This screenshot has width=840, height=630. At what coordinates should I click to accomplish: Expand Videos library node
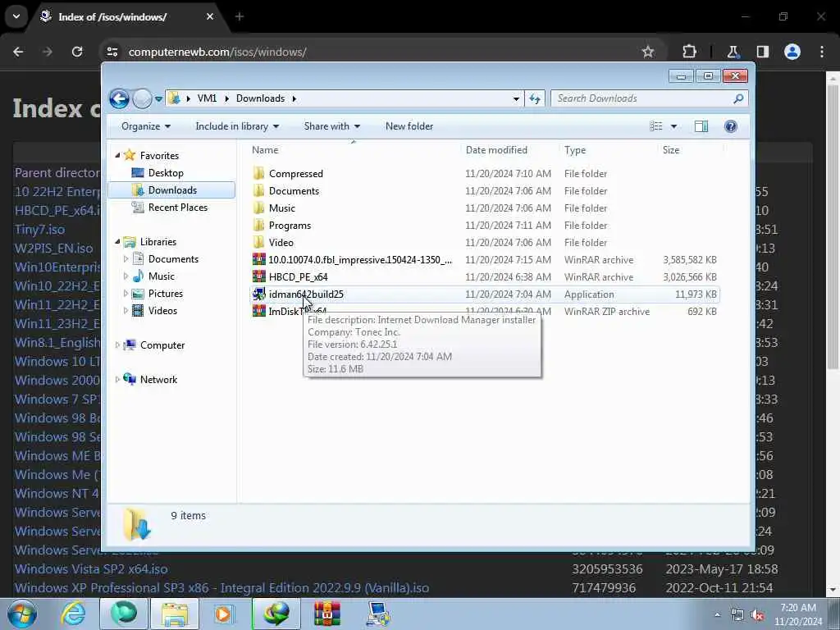point(126,311)
